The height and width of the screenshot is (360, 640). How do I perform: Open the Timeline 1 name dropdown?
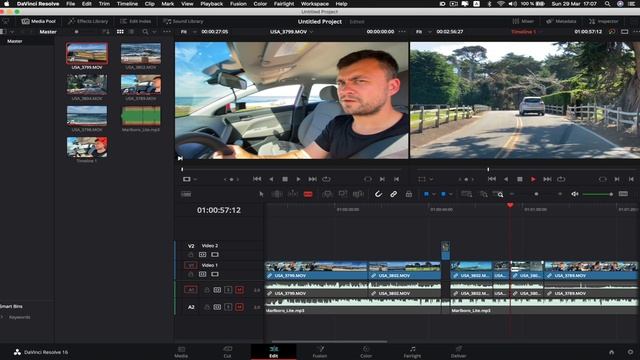[540, 32]
